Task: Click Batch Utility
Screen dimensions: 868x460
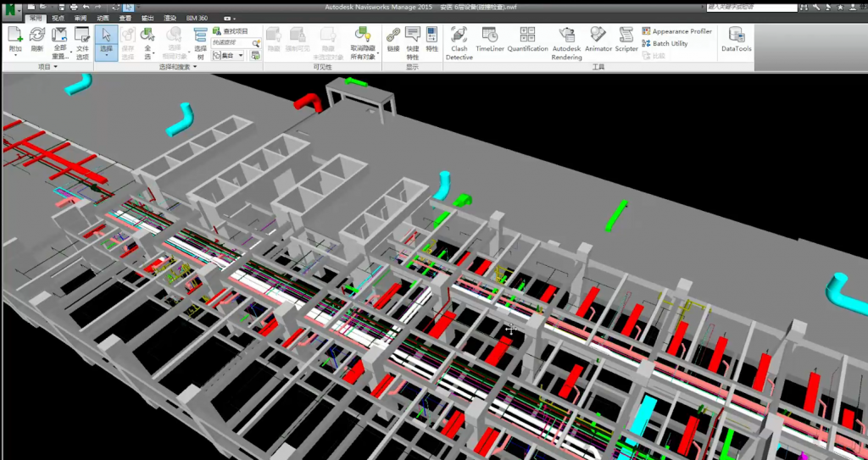Action: point(670,43)
